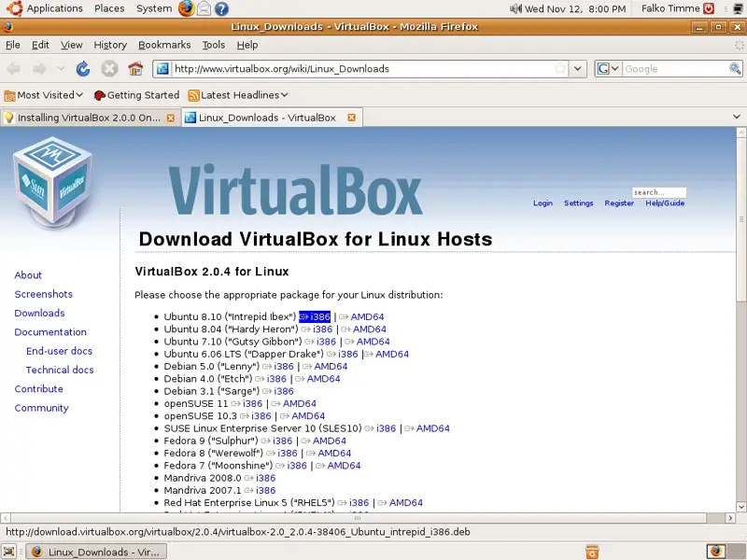
Task: Open the Places menu in top panel
Action: pos(109,8)
